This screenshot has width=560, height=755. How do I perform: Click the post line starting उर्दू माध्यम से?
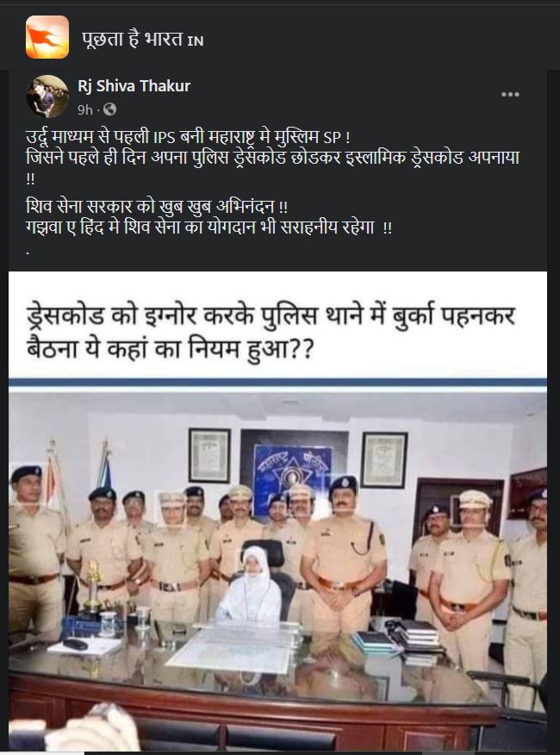[188, 137]
